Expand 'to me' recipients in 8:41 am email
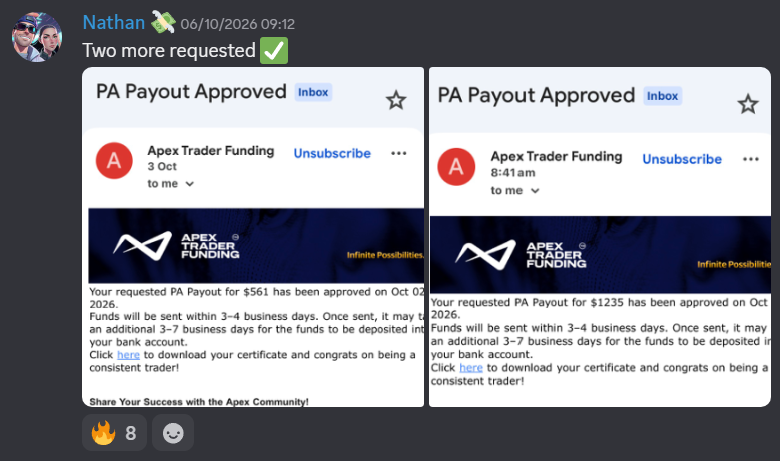 (x=515, y=190)
